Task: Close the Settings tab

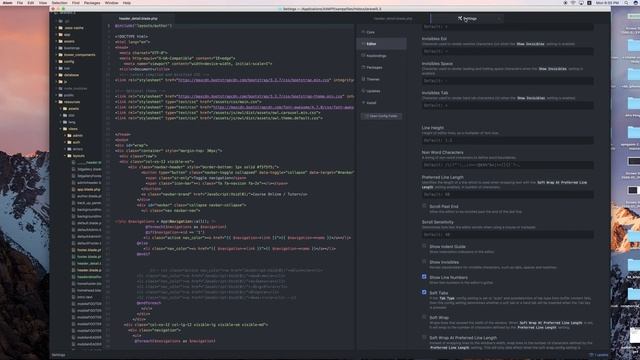Action: 498,18
